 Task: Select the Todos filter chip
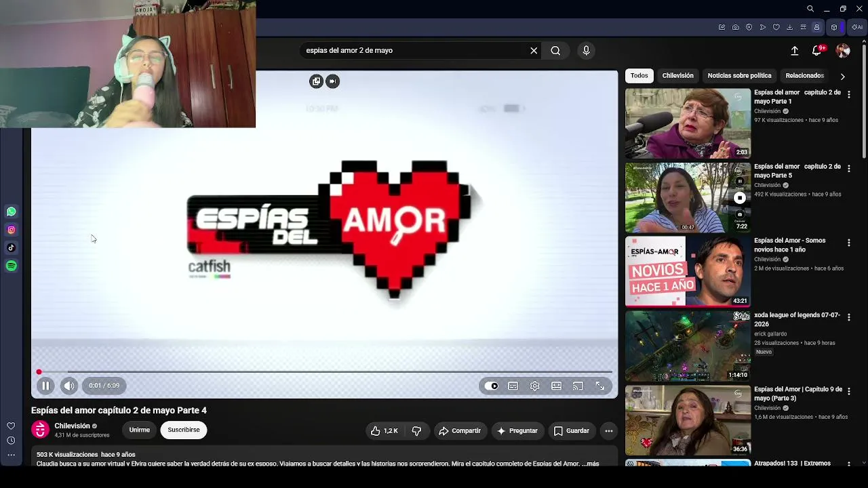(x=639, y=76)
